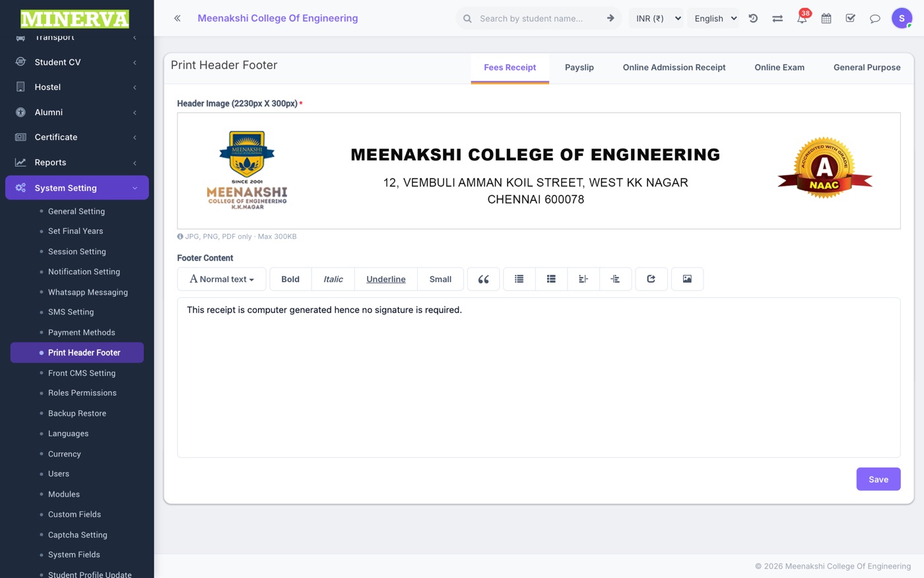The width and height of the screenshot is (924, 578).
Task: Open Meenakshi College Of Engineering title link
Action: [278, 18]
